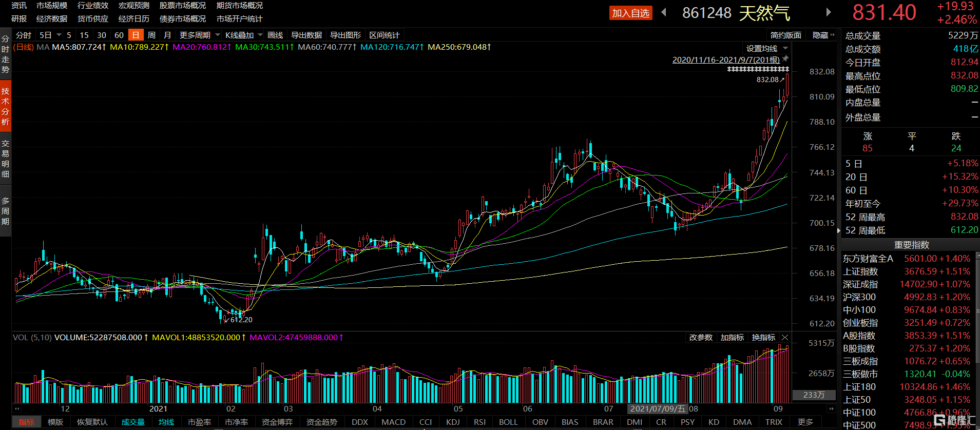
Task: Click the previous stock left arrow
Action: click(664, 12)
